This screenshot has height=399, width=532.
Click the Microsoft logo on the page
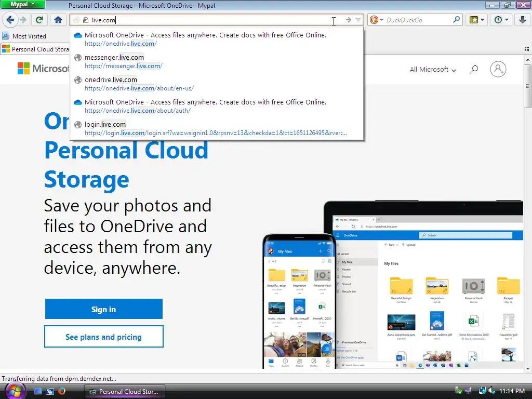click(x=43, y=69)
